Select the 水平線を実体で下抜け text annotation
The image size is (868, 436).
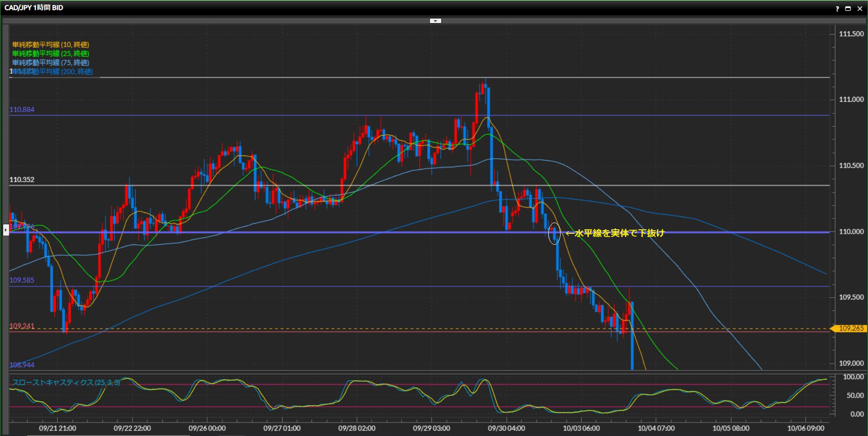pos(615,233)
